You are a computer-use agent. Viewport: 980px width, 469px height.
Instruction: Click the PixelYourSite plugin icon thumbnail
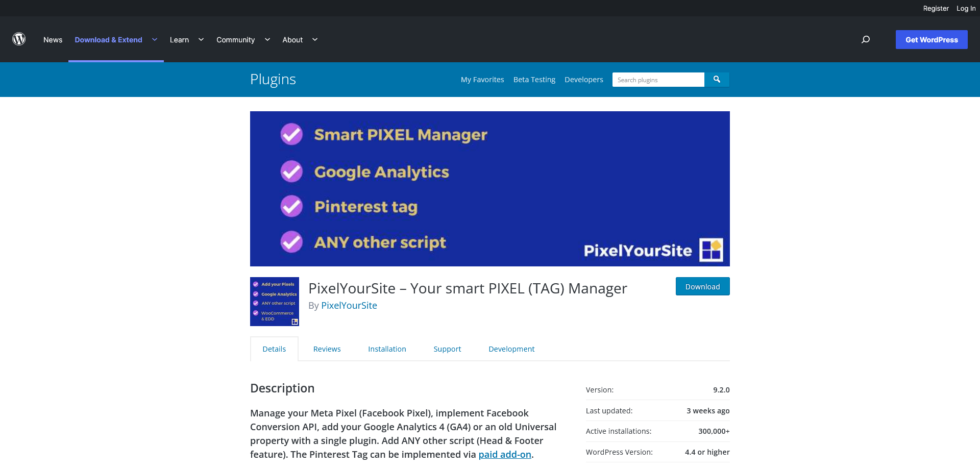point(275,302)
